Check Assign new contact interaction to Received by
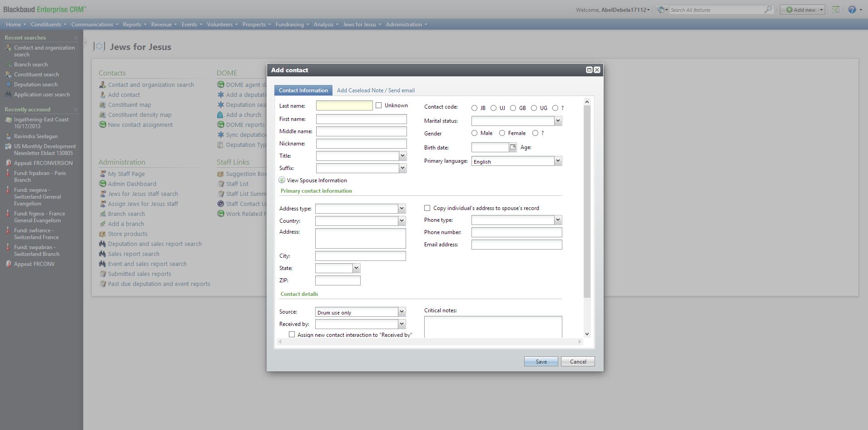Screen dimensions: 868x430 (x=292, y=335)
